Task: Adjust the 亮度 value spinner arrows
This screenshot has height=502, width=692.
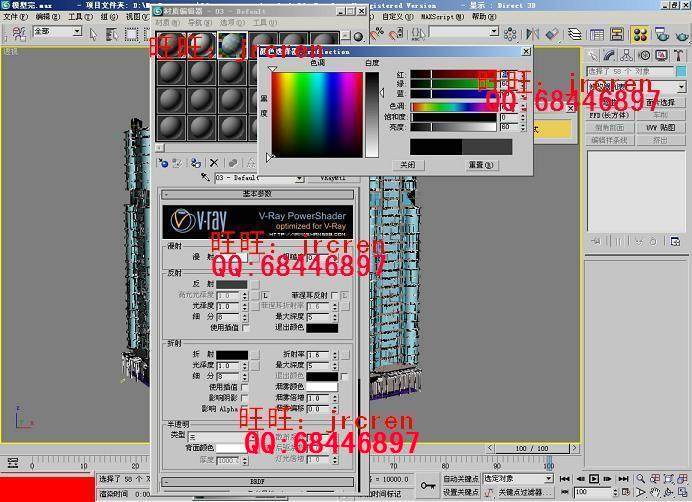Action: tap(523, 127)
